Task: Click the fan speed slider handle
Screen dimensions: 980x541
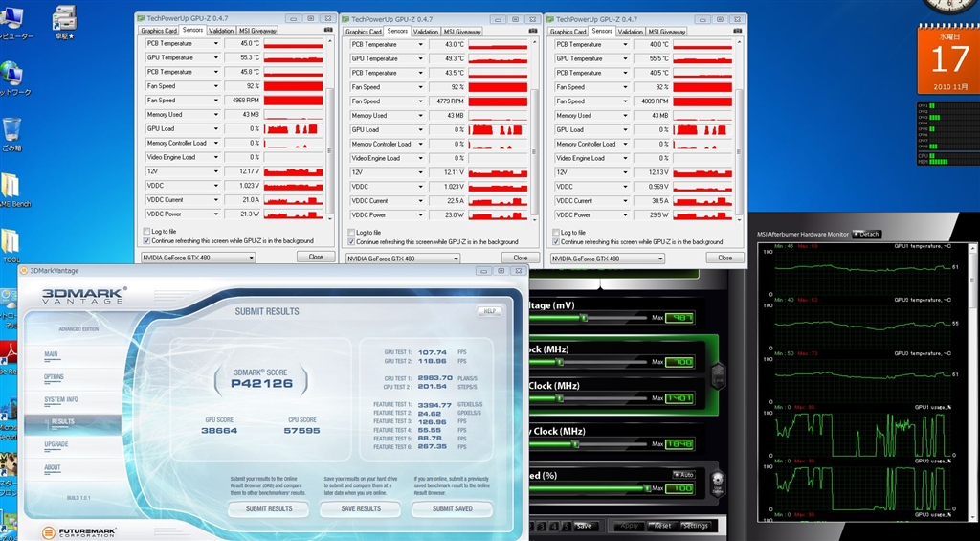Action: (x=647, y=487)
